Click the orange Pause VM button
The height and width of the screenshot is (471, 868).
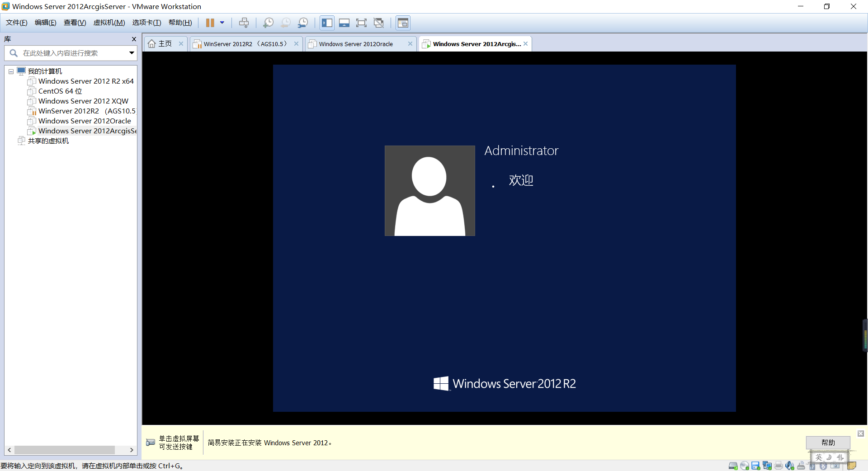click(210, 23)
